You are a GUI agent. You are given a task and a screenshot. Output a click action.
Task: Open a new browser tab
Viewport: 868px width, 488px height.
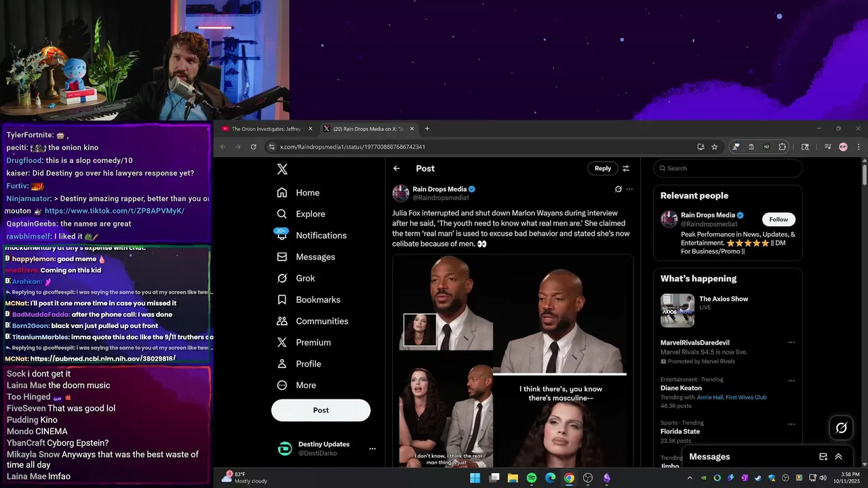[427, 129]
